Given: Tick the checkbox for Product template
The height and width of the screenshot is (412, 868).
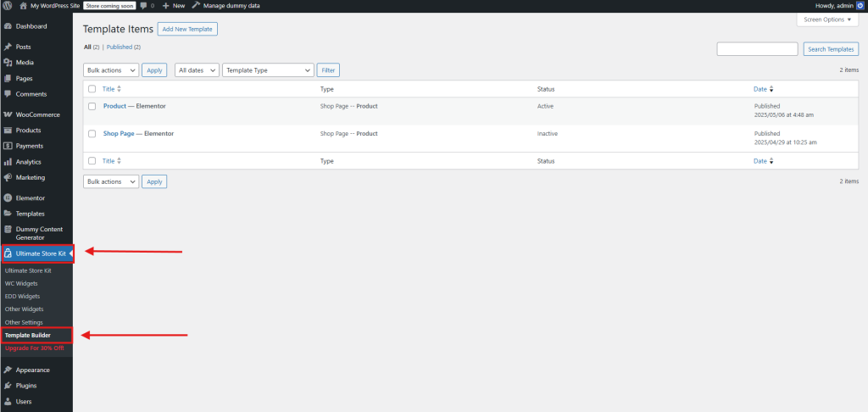Looking at the screenshot, I should (92, 106).
